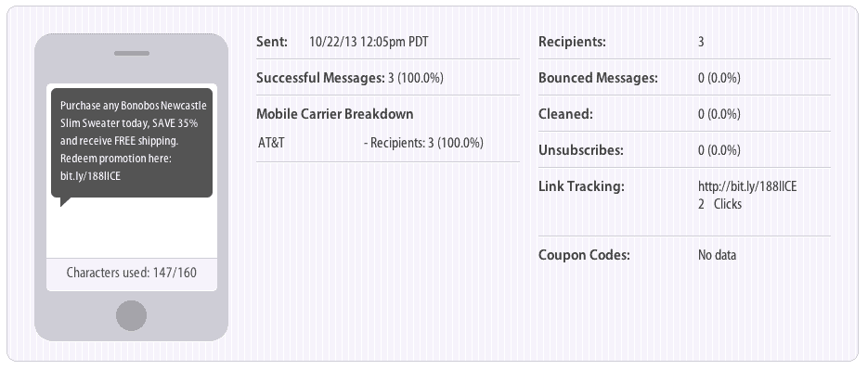Click AT&T Recipients: 3 (100.0%) text

423,143
